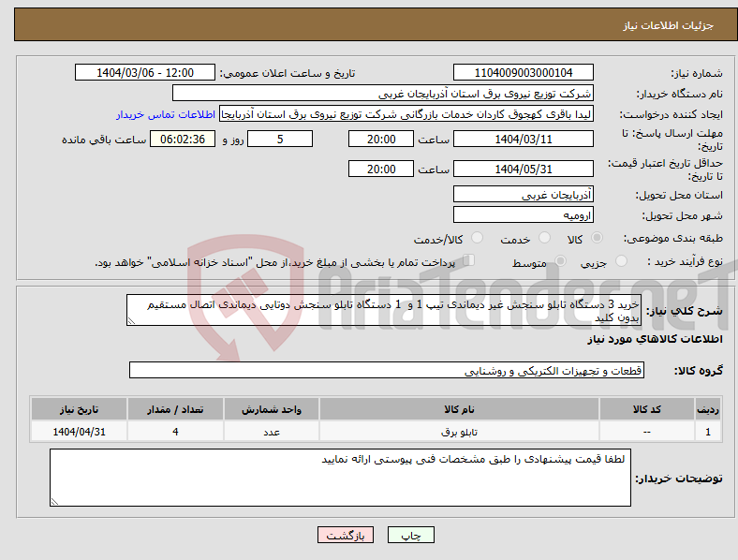The width and height of the screenshot is (738, 560).
Task: Click the تعداد / مقدار column header
Action: coord(175,409)
